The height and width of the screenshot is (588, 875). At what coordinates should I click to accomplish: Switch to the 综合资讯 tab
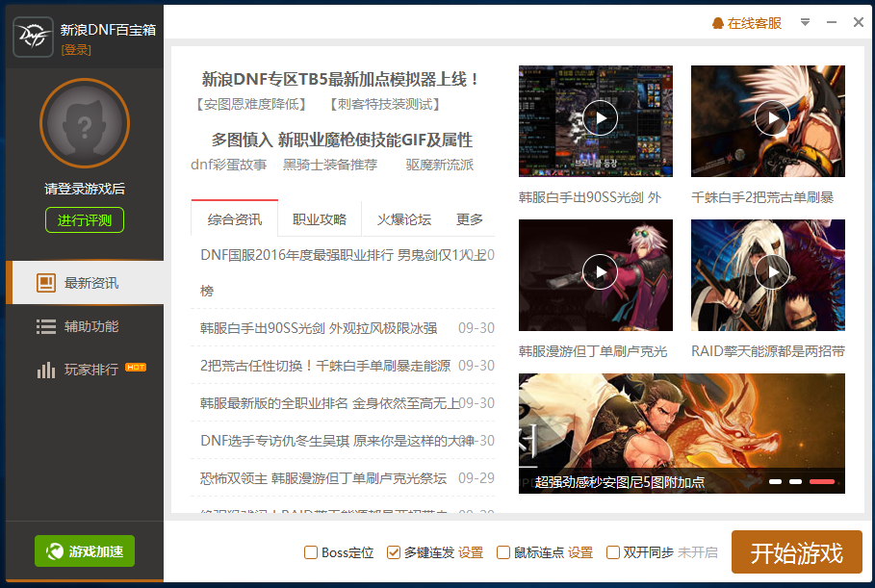pyautogui.click(x=234, y=219)
